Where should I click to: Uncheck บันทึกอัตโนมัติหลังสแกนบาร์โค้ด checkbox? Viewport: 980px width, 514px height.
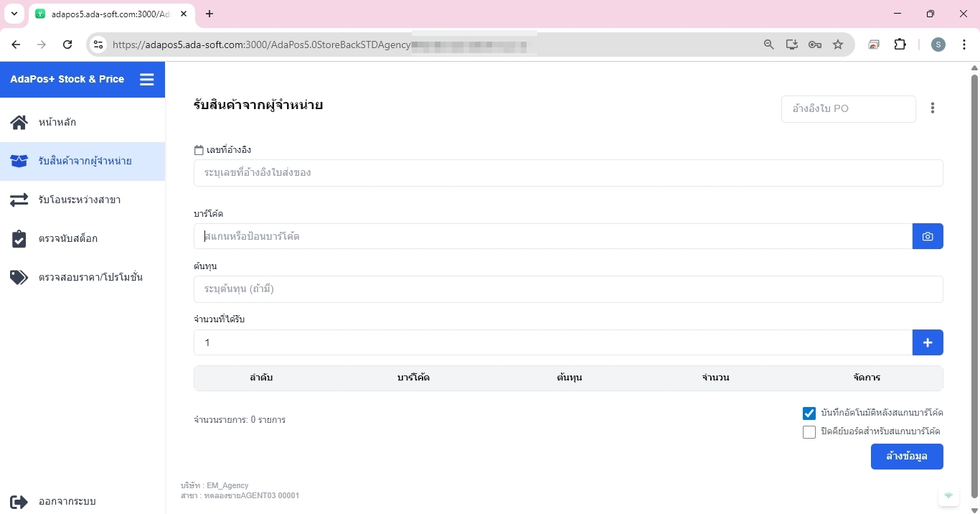point(809,413)
